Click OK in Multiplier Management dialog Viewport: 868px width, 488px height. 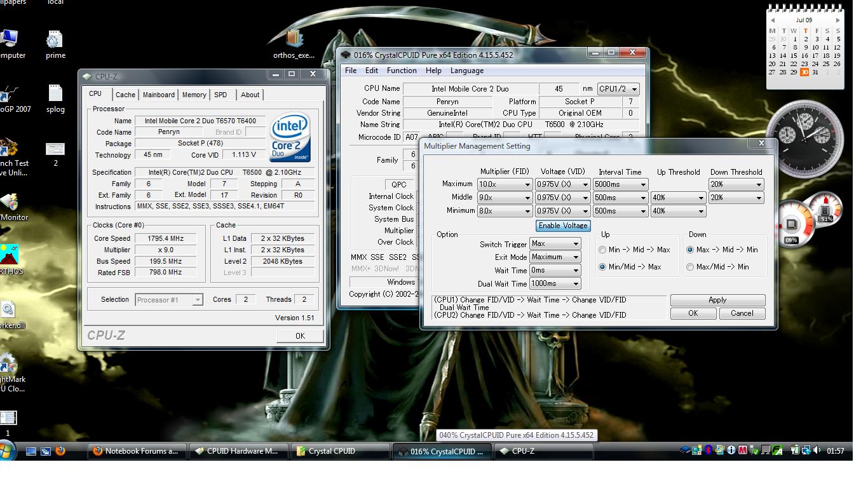tap(693, 313)
